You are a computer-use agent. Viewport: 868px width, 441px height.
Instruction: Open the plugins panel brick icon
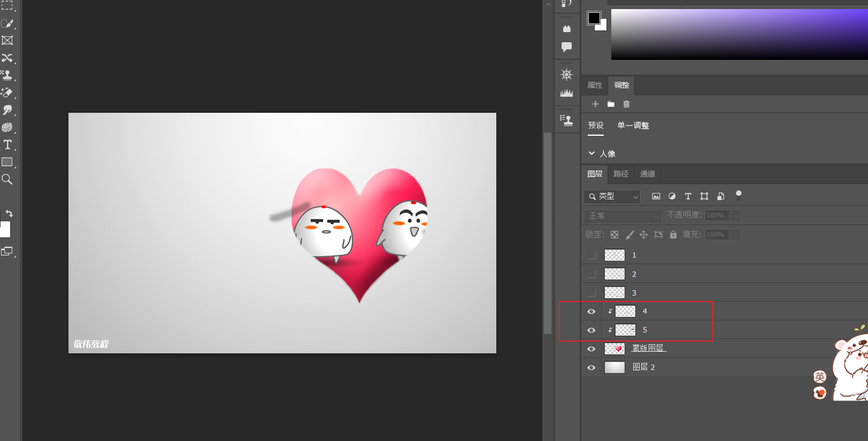point(567,29)
